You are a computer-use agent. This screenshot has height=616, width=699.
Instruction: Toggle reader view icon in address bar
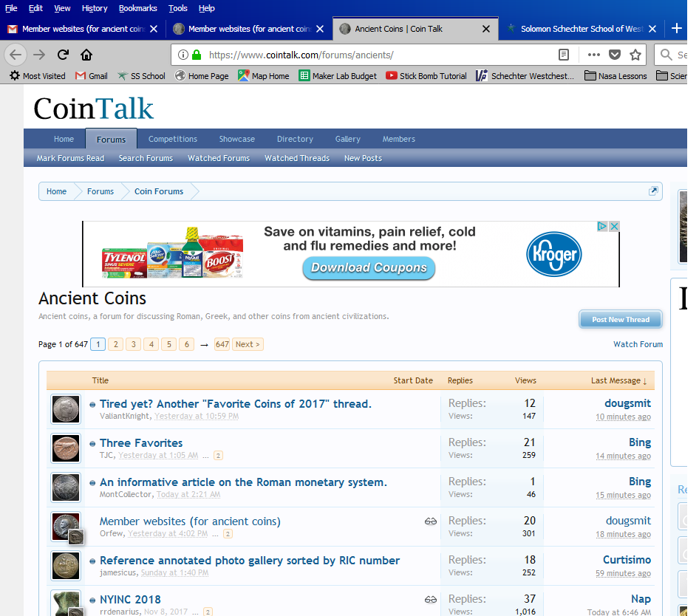pyautogui.click(x=564, y=55)
